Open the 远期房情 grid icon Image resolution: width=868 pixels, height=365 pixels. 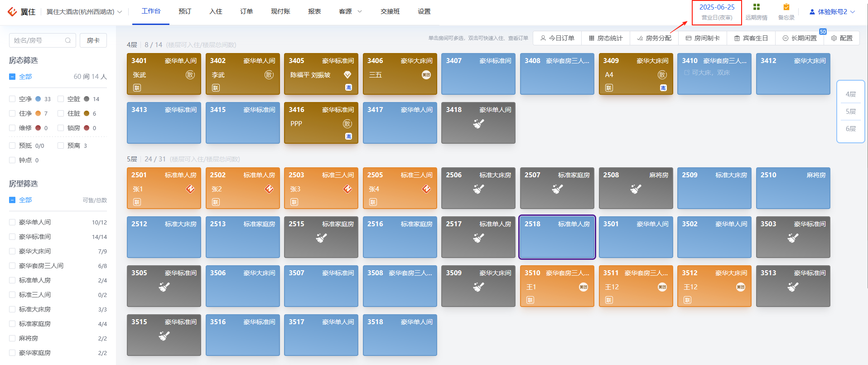pos(756,7)
